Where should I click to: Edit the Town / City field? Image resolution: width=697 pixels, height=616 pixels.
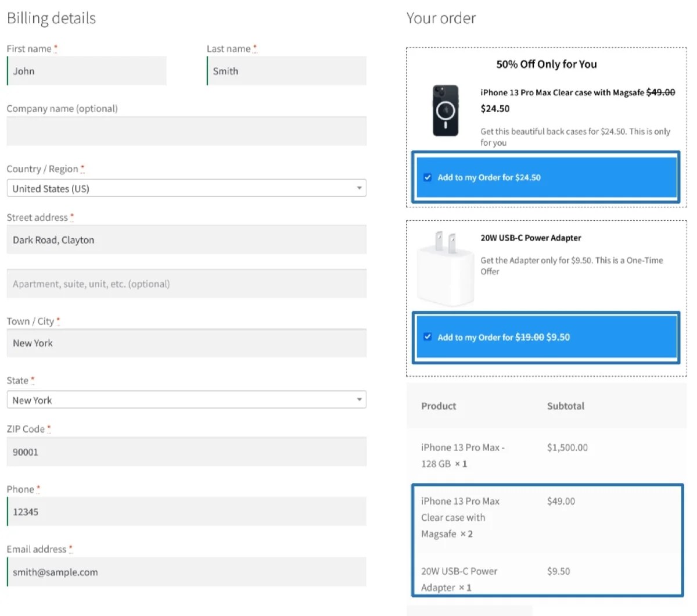point(186,343)
